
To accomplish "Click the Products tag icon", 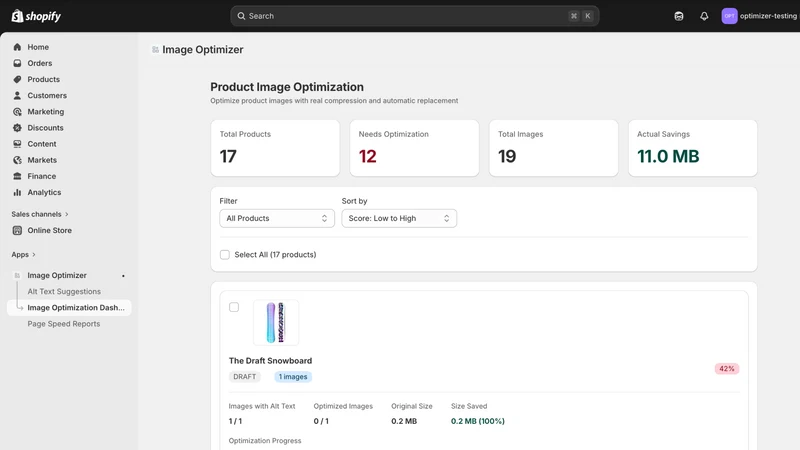I will [x=17, y=79].
